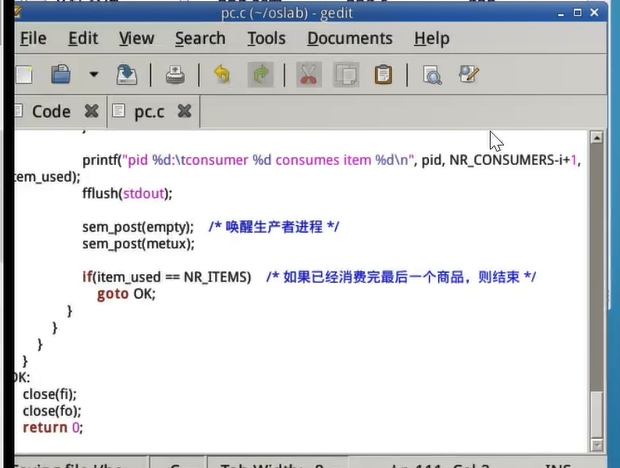Viewport: 620px width, 468px height.
Task: Redo the last undone action
Action: pos(261,74)
